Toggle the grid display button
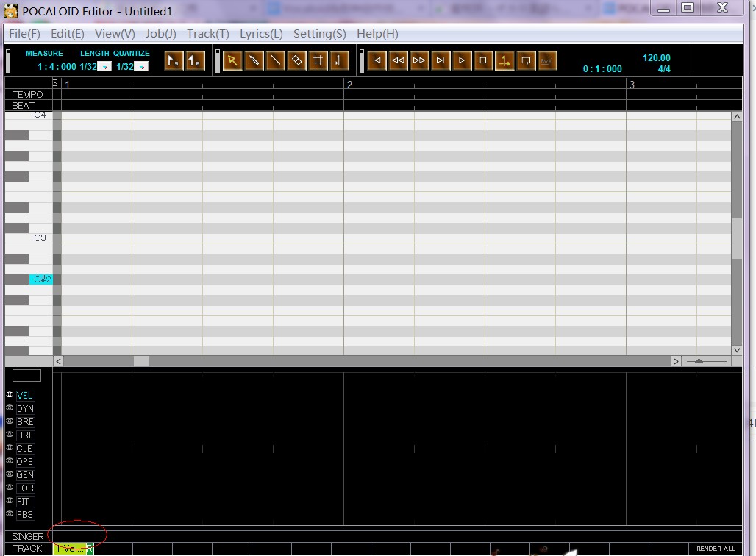This screenshot has width=756, height=556. point(318,61)
